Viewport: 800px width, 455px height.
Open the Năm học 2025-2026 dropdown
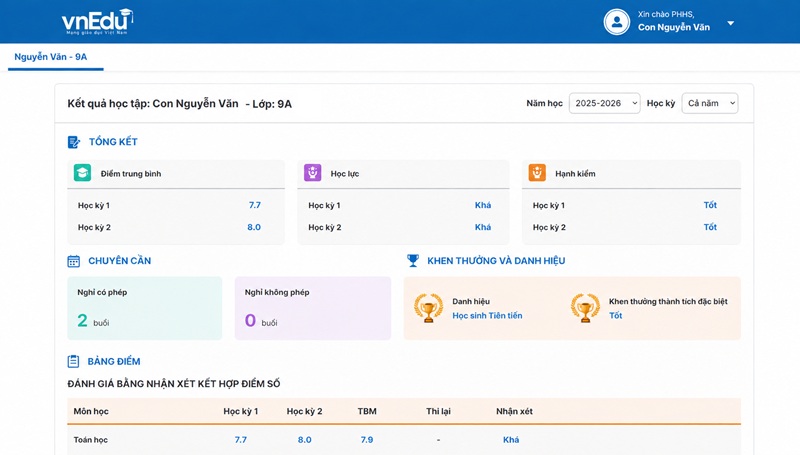point(605,103)
